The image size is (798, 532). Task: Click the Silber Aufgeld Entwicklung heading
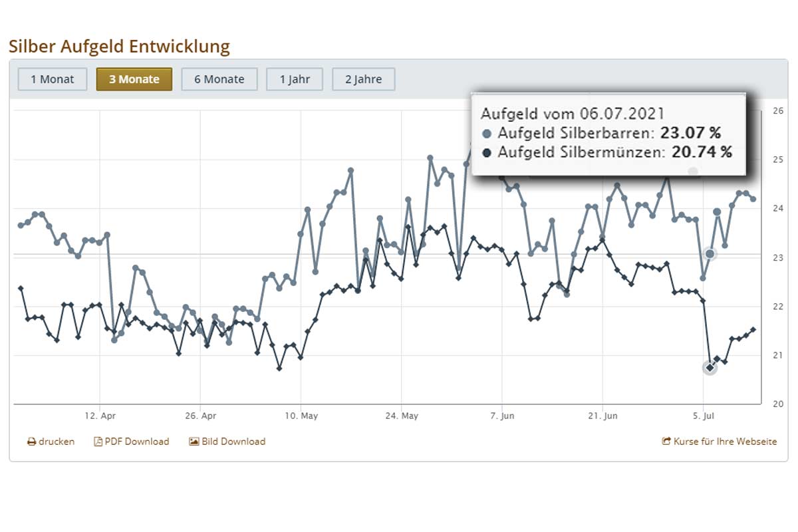pos(119,47)
